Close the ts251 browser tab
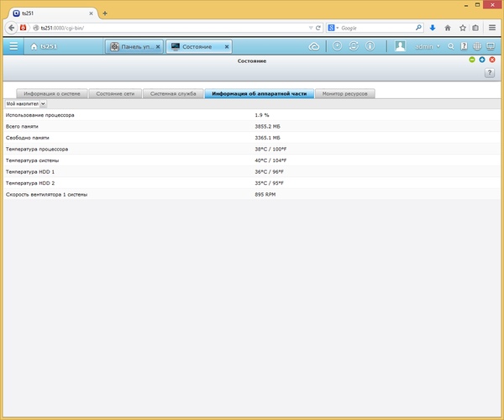This screenshot has height=420, width=504. pos(91,13)
